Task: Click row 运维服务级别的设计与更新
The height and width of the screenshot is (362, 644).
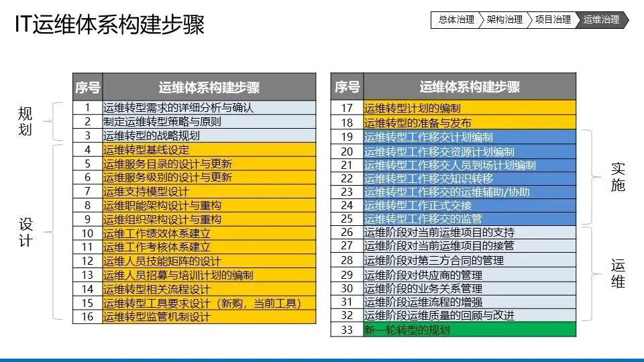Action: 195,177
